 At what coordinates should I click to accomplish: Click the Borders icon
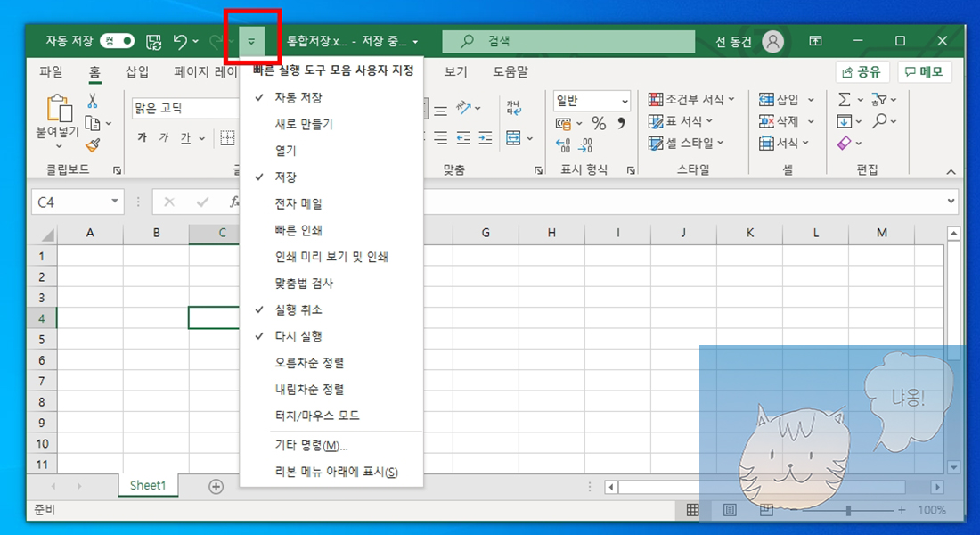point(227,137)
